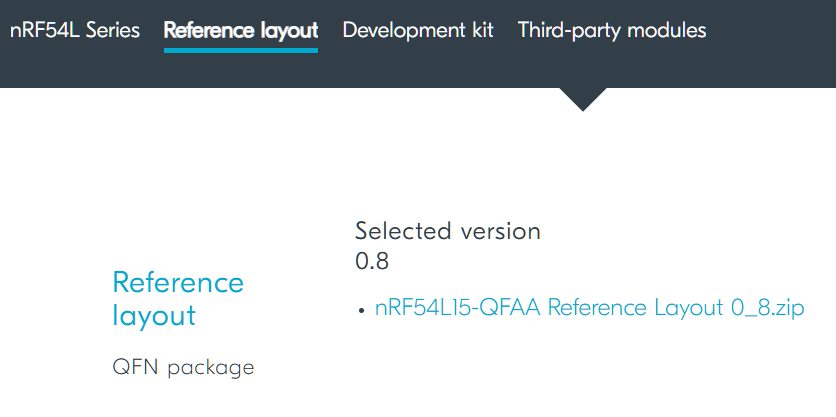Click the QFN package caption
Image resolution: width=836 pixels, height=417 pixels.
(183, 368)
